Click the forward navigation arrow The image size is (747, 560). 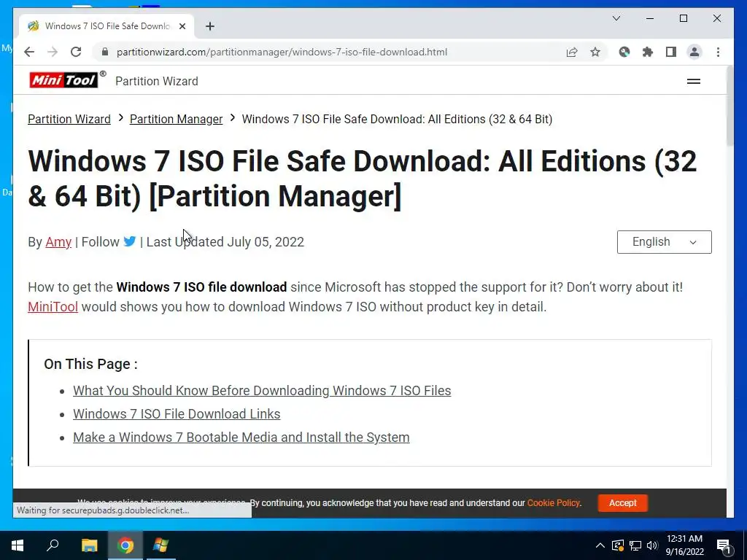coord(53,52)
